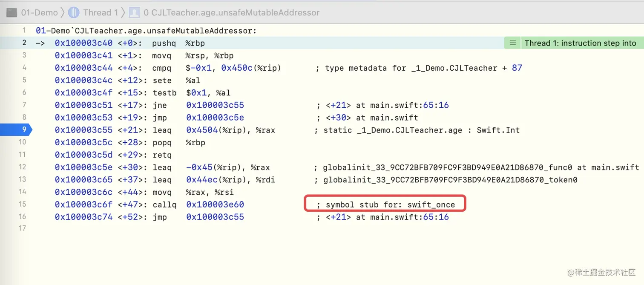This screenshot has height=285, width=644.
Task: Click the 01-Demo project icon in breadcrumb
Action: 11,12
